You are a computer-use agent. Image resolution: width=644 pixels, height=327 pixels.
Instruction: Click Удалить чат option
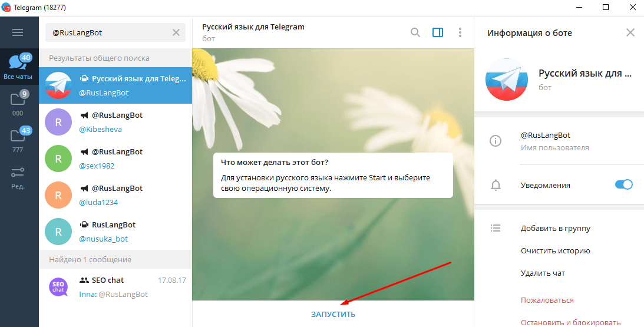(x=543, y=273)
